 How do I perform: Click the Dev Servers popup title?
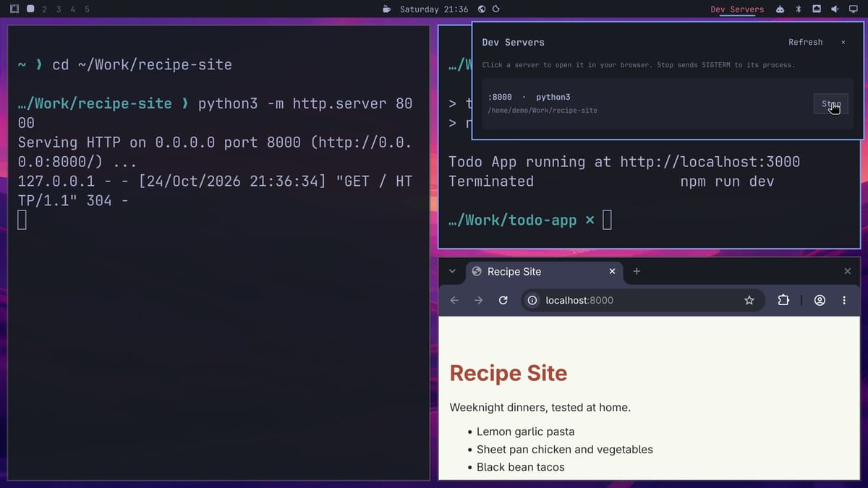tap(514, 43)
